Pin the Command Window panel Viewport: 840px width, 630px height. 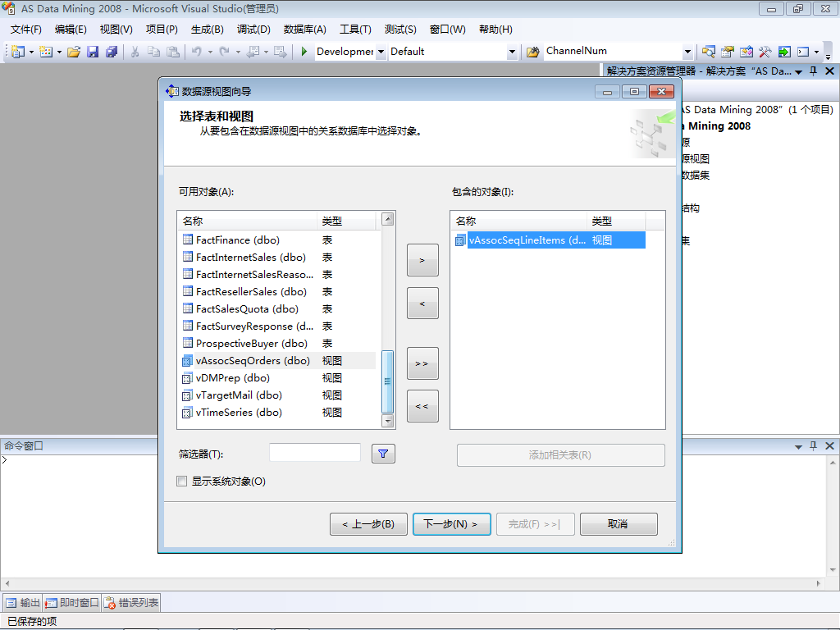pyautogui.click(x=813, y=445)
